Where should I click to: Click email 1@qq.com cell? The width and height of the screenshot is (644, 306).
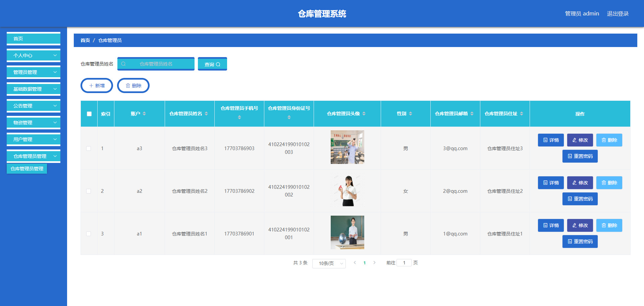[455, 234]
